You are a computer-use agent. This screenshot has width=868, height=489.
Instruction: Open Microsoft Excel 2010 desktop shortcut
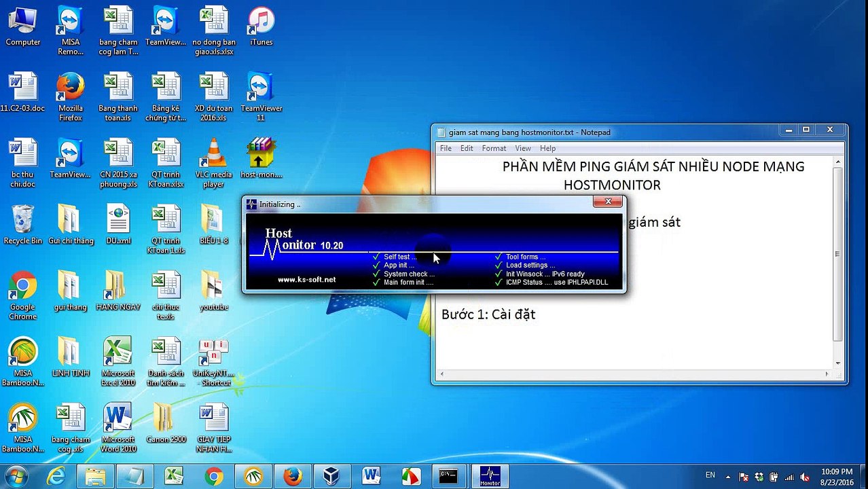[x=118, y=362]
